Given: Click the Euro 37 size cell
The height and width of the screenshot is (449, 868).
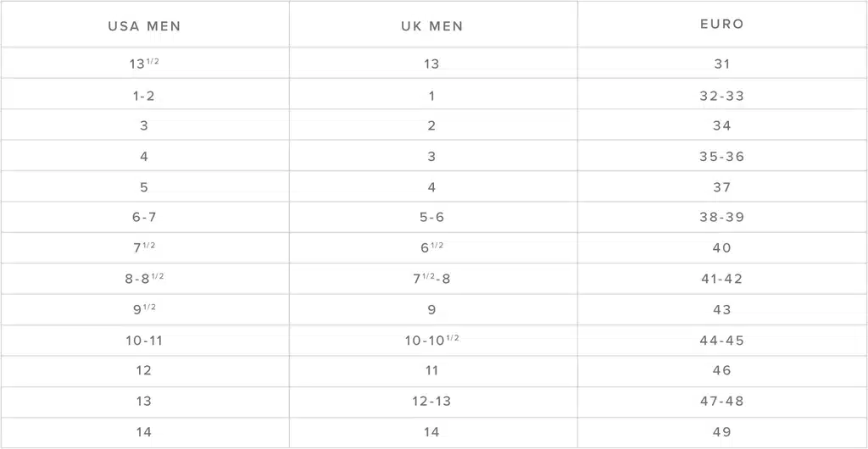Looking at the screenshot, I should [x=722, y=187].
